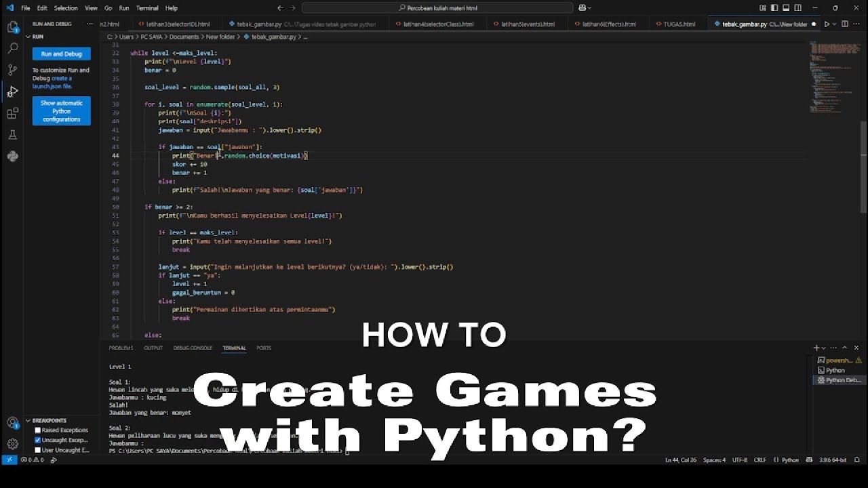Collapse the RUN section
Screen dimensions: 868x488
tap(37, 37)
